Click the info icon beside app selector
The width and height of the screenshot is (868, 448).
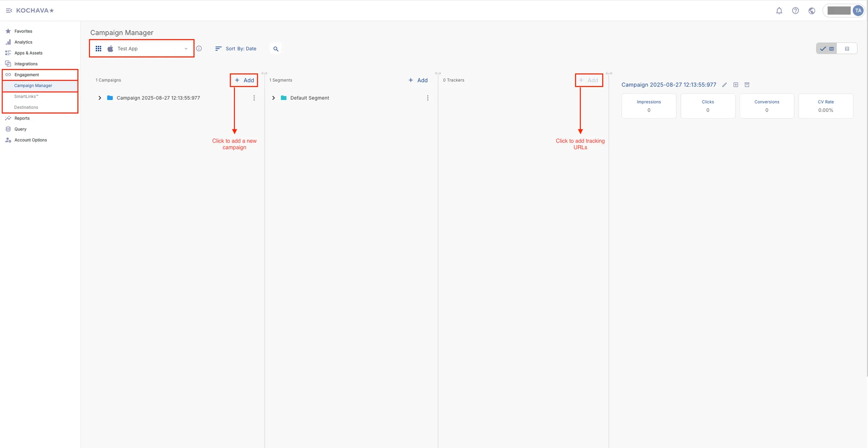pos(199,48)
